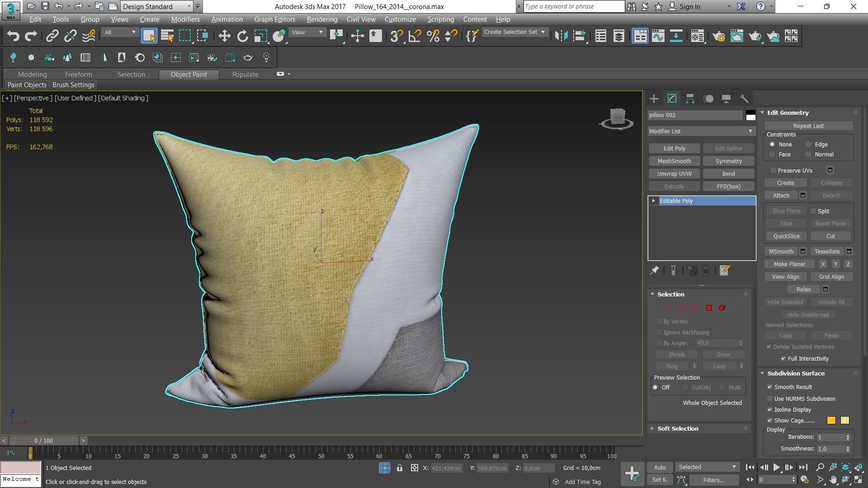This screenshot has height=488, width=868.
Task: Open Create Selection Set dropdown
Action: [x=514, y=32]
